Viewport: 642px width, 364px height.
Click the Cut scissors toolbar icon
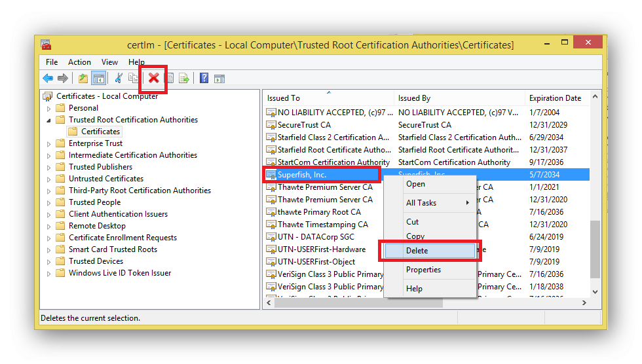coord(119,78)
